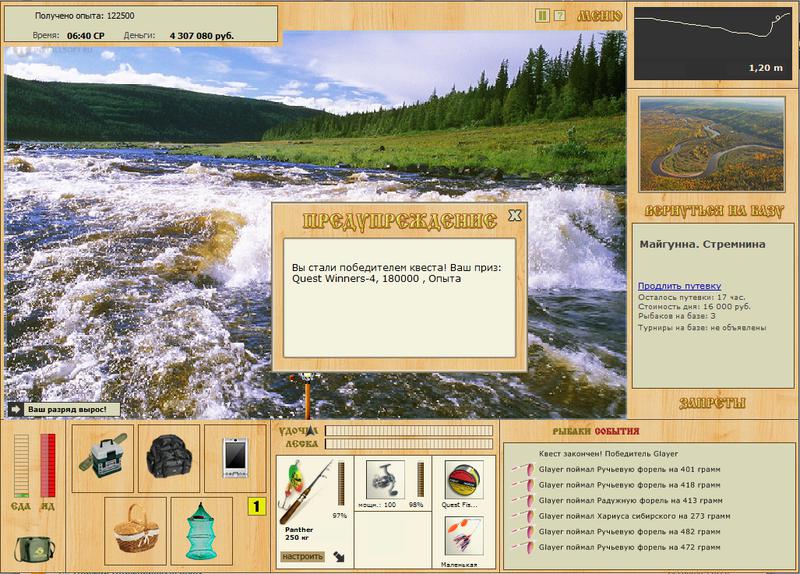Screen dimensions: 800x574
Task: Open the ЗАПРЕТЫ restrictions button
Action: coord(712,403)
